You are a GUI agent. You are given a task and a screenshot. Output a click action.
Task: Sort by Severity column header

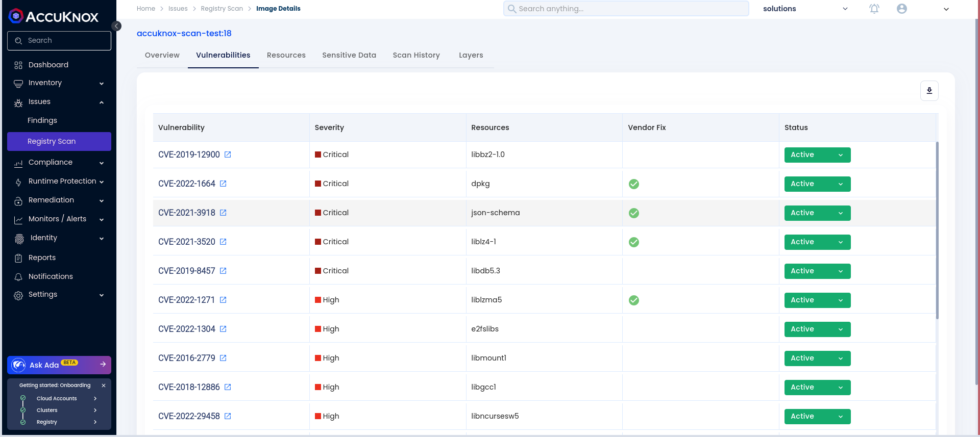coord(329,127)
